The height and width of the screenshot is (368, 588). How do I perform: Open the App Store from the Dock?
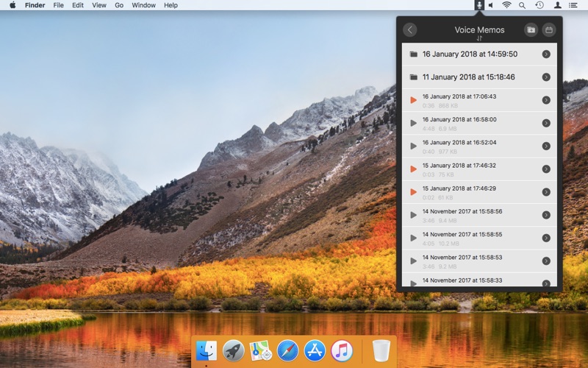pyautogui.click(x=315, y=350)
